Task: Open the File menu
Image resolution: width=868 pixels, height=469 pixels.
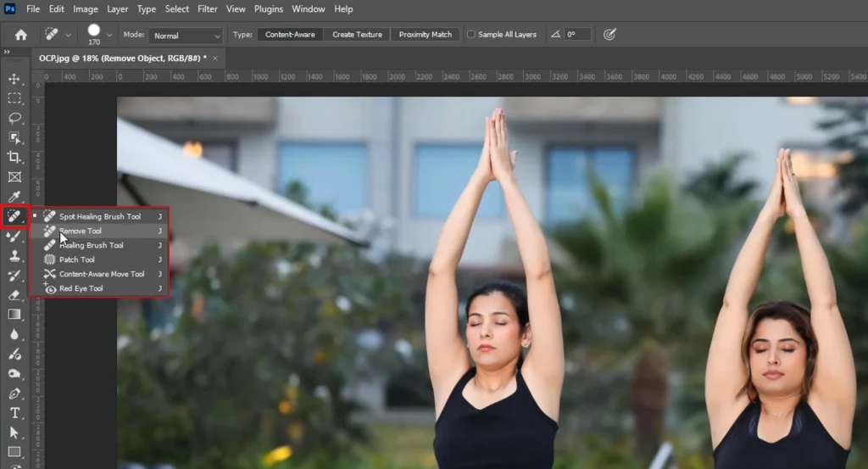Action: pyautogui.click(x=33, y=8)
